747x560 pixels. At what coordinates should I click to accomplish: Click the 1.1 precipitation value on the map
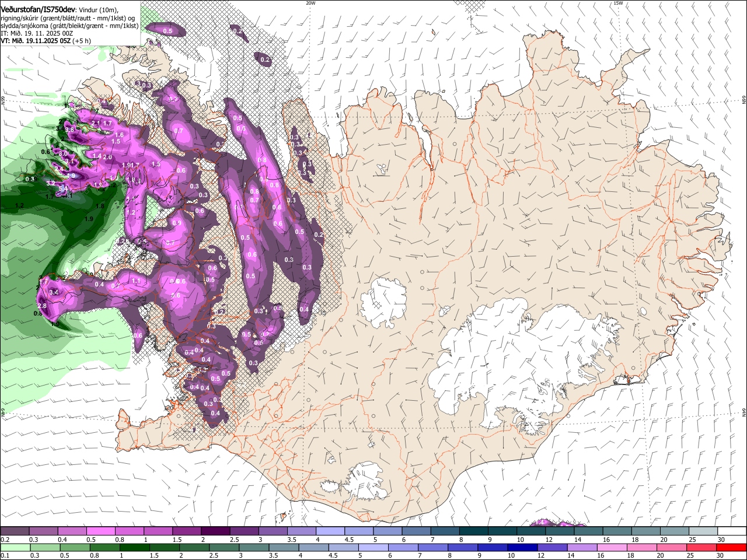(x=136, y=281)
